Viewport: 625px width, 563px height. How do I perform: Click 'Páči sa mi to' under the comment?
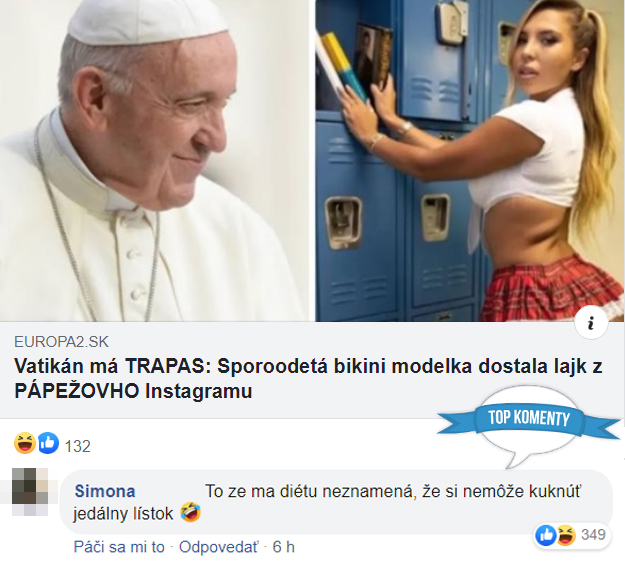[x=119, y=547]
